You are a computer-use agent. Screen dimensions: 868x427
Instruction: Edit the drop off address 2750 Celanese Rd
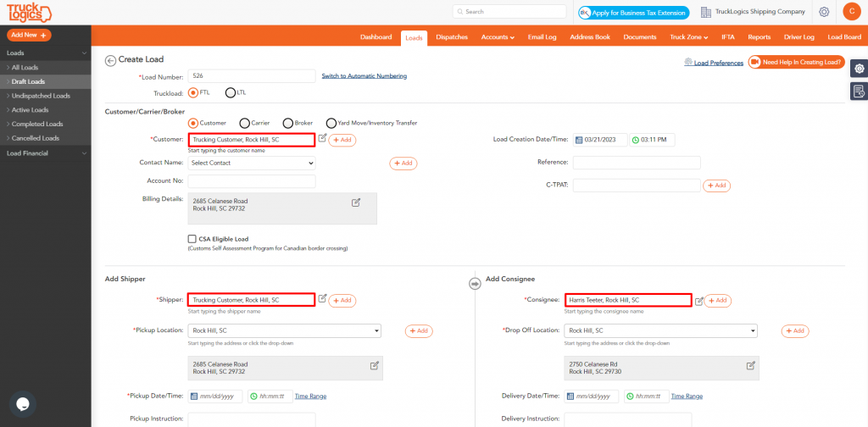(x=751, y=365)
